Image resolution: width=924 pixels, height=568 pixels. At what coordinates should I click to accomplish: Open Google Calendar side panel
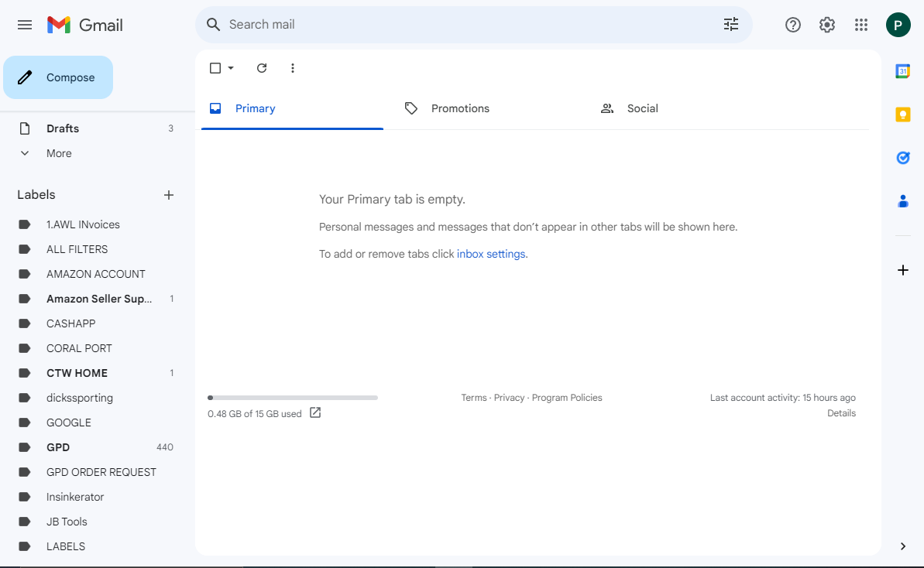coord(903,71)
